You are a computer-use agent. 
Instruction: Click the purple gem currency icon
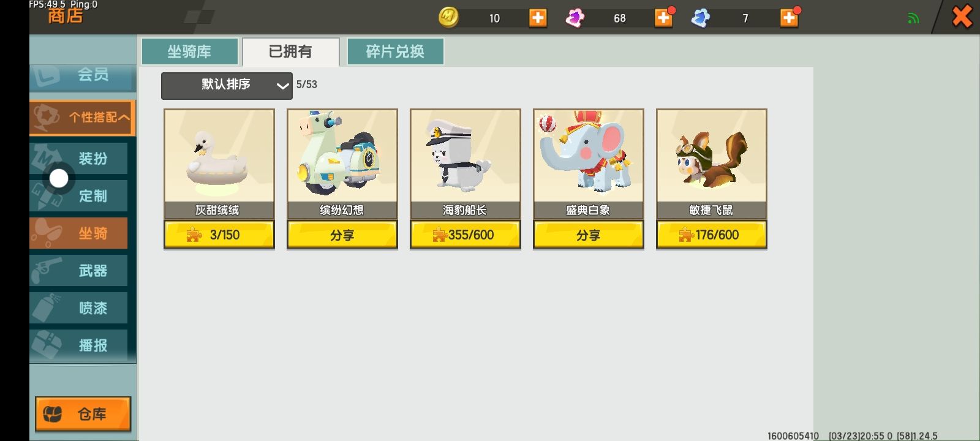[x=575, y=18]
